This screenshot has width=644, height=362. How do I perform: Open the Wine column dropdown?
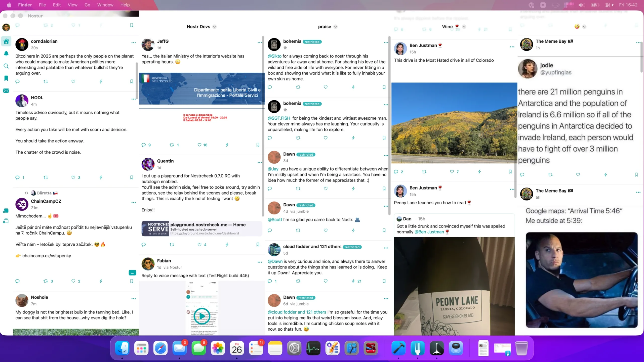point(464,27)
